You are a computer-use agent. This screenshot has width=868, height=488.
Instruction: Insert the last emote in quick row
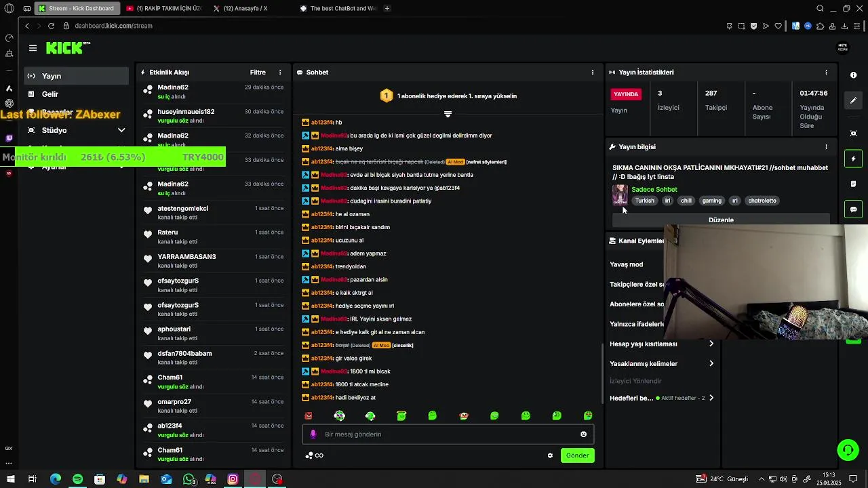(588, 415)
